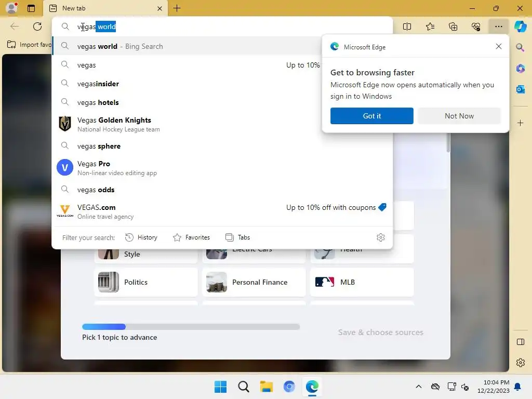Image resolution: width=532 pixels, height=399 pixels.
Task: Add a sidebar app with plus icon
Action: tap(520, 123)
